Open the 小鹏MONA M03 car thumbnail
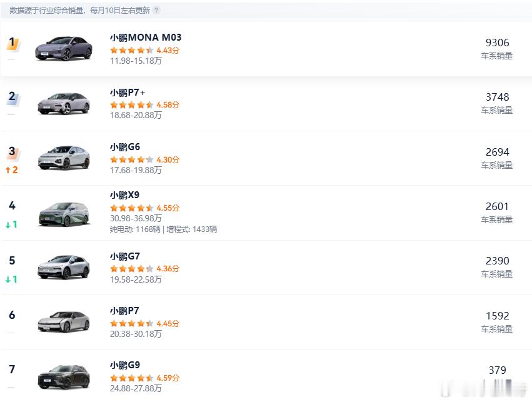 [63, 48]
